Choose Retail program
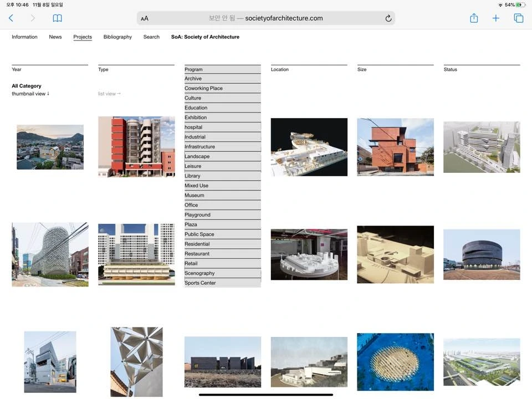 click(x=223, y=264)
